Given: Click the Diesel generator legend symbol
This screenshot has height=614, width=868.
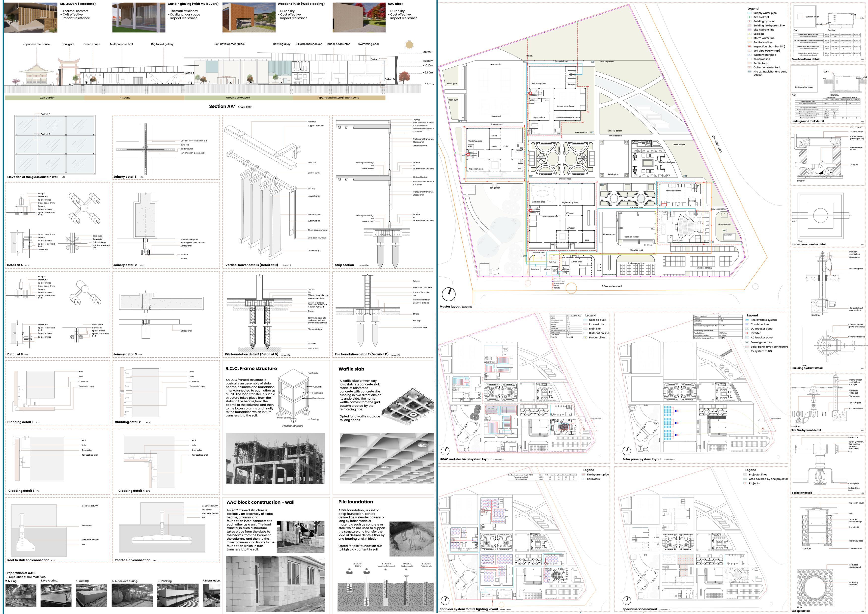Looking at the screenshot, I should pyautogui.click(x=747, y=342).
